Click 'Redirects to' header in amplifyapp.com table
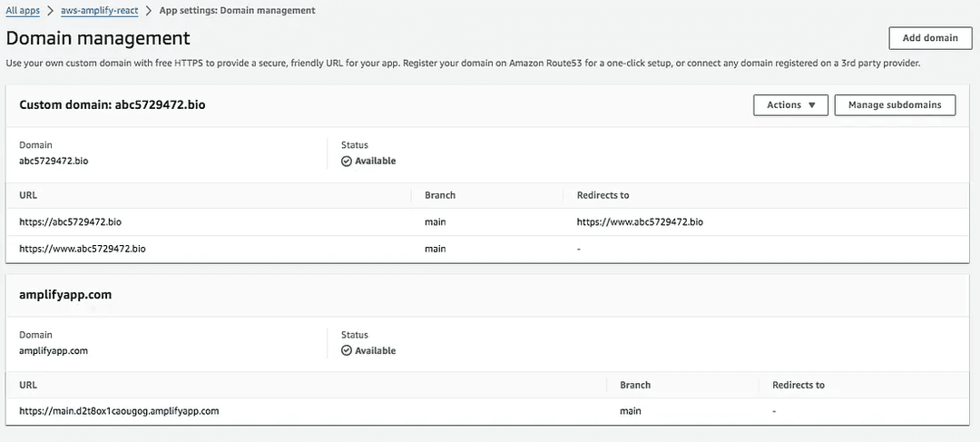Screen dimensions: 980x442 pyautogui.click(x=799, y=385)
